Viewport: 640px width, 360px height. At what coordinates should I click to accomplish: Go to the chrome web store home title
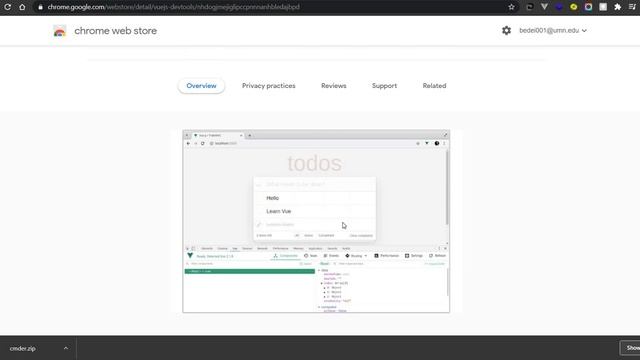coord(116,31)
